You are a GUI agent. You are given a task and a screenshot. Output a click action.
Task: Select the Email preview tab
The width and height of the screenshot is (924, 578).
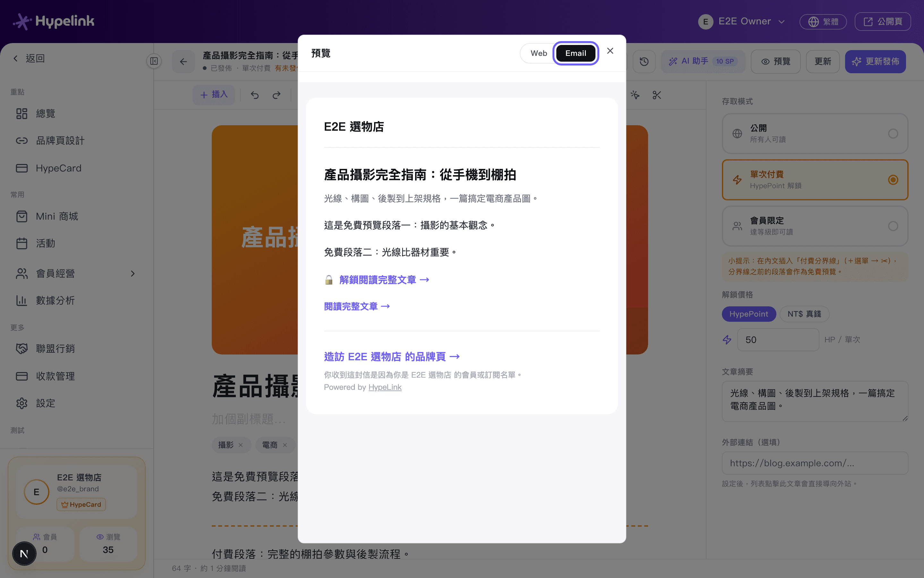coord(575,53)
